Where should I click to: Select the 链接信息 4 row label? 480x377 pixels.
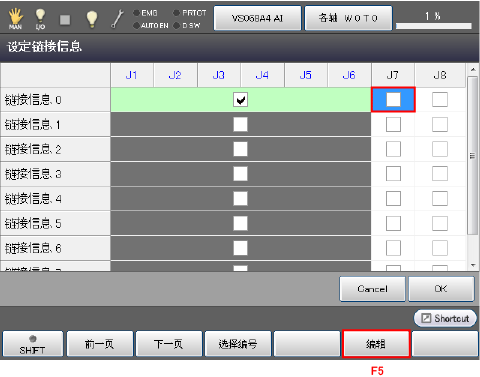(55, 199)
